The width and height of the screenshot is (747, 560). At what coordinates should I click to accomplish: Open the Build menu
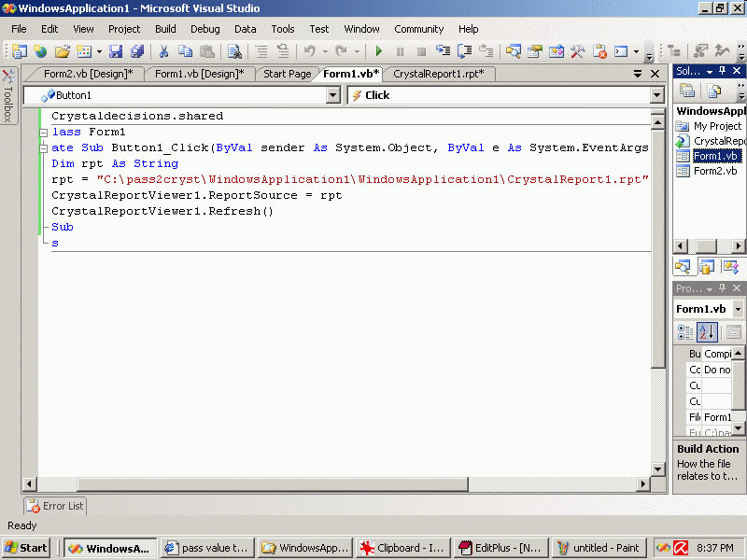165,29
